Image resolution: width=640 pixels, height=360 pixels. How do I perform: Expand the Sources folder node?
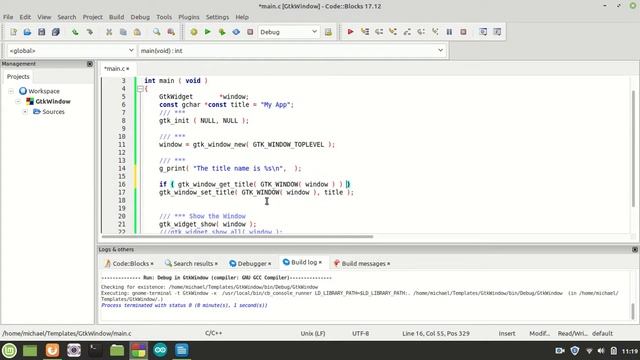click(25, 111)
